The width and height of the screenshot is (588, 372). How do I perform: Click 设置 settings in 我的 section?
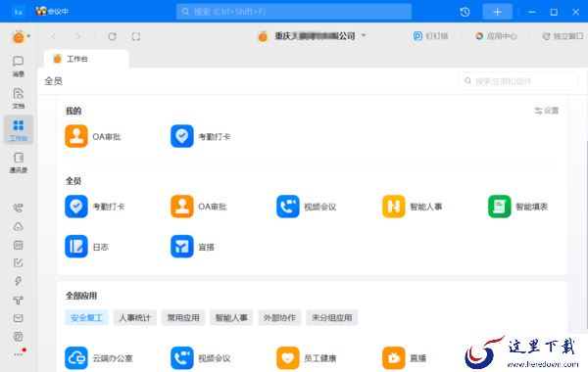tap(547, 111)
